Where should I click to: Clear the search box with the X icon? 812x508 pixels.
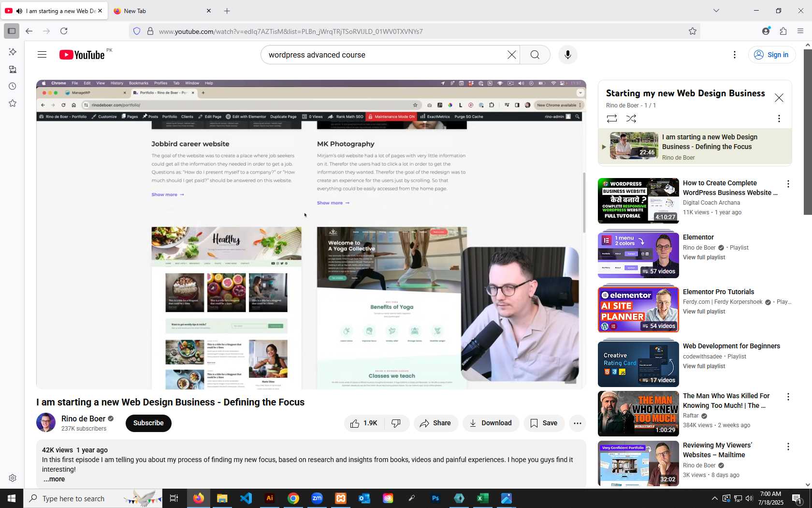[x=511, y=55]
